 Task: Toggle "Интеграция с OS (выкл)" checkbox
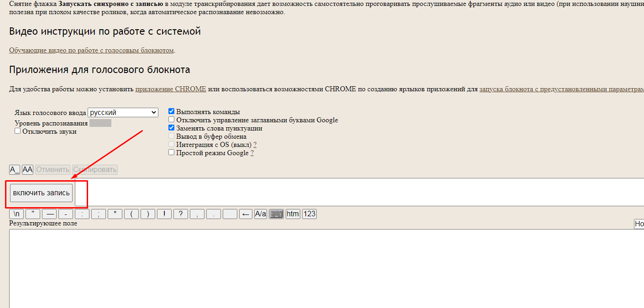[172, 144]
